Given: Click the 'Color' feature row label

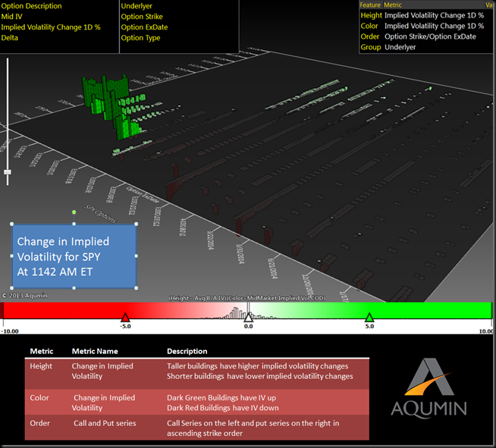Looking at the screenshot, I should (x=369, y=26).
